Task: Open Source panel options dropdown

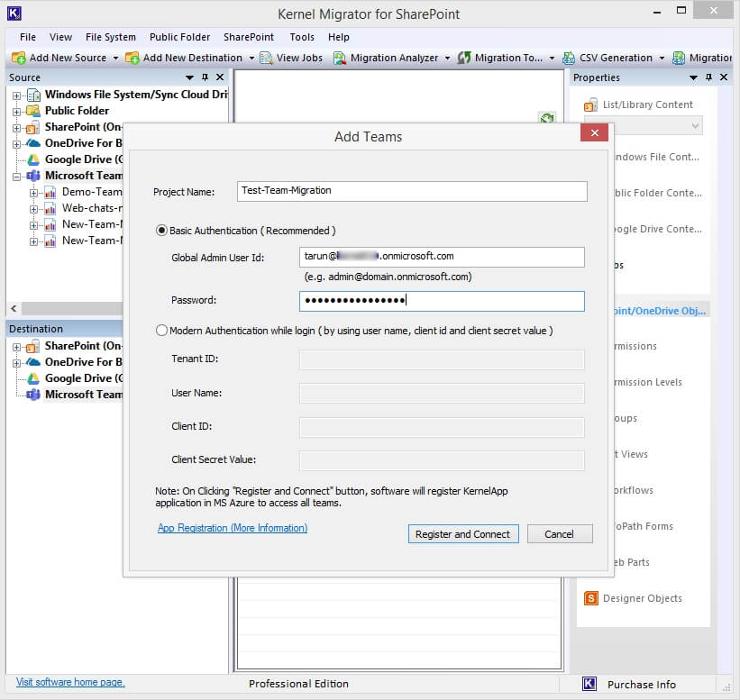Action: 189,77
